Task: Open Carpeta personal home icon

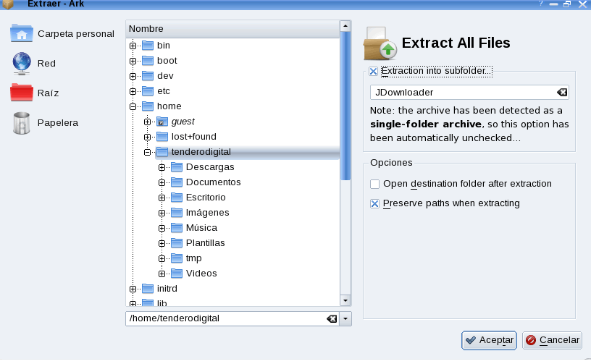Action: 22,33
